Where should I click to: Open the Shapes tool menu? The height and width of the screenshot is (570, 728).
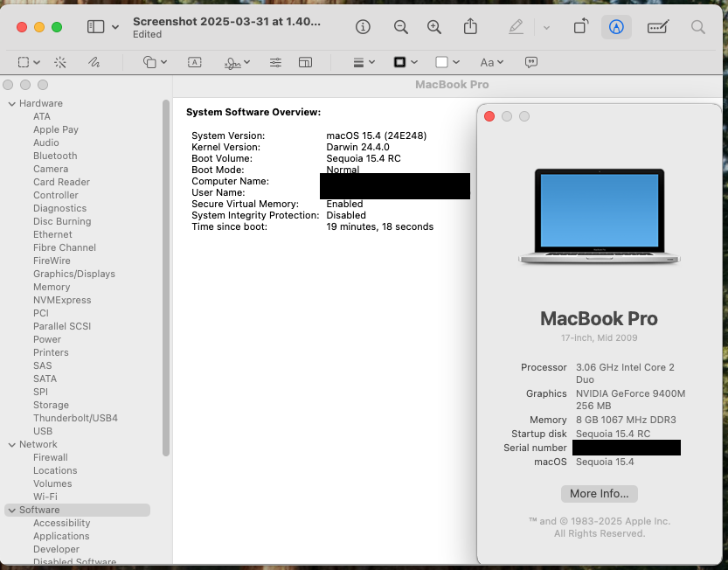click(149, 62)
